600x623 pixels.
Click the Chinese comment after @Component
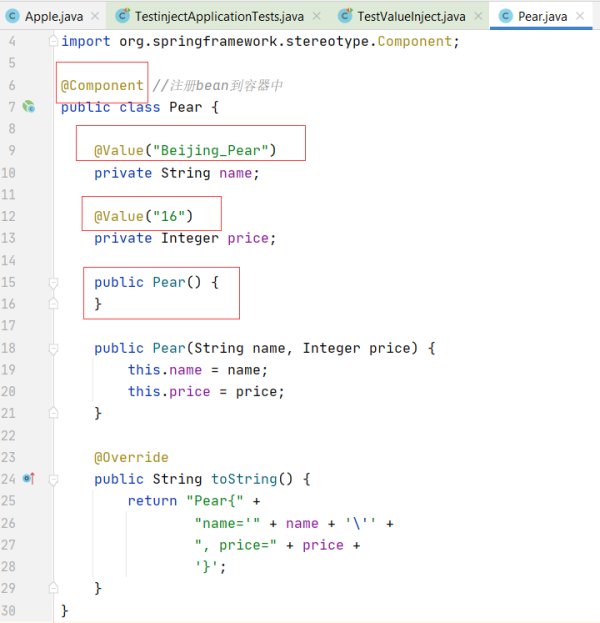[218, 85]
